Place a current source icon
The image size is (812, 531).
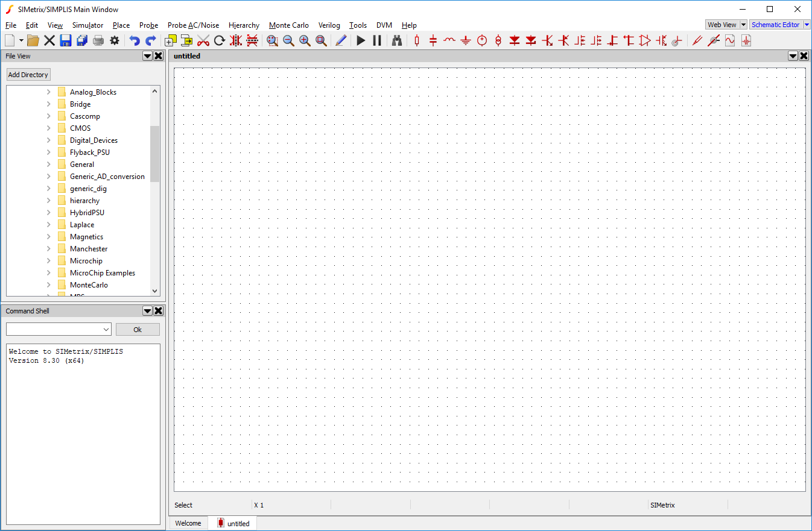click(498, 40)
